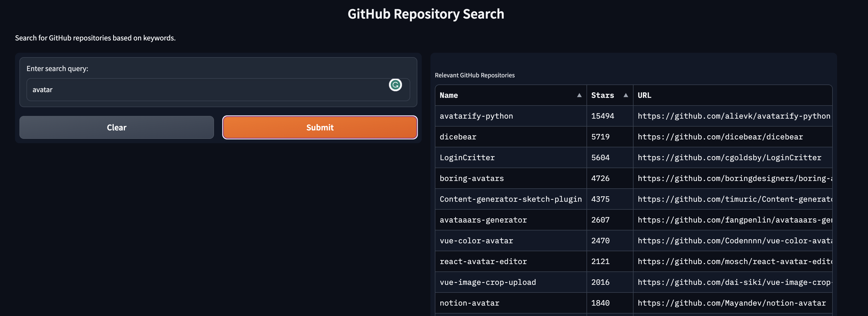Click the 2016 stars cell
Screen dimensions: 868x316
point(609,282)
